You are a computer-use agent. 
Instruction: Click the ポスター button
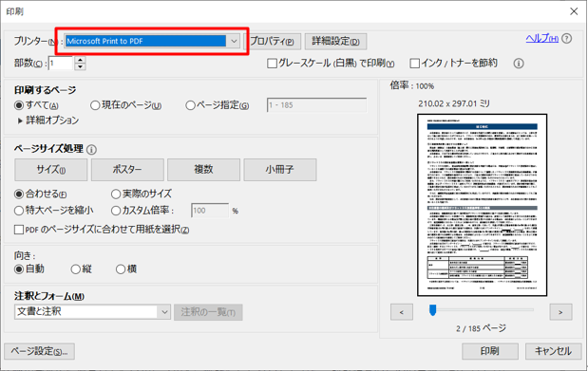pyautogui.click(x=127, y=170)
